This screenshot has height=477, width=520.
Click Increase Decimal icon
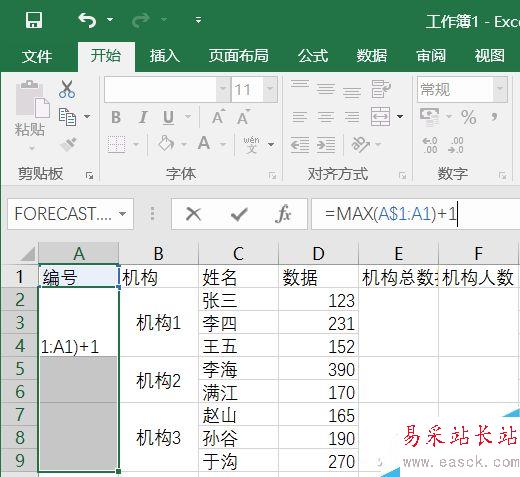tap(430, 145)
